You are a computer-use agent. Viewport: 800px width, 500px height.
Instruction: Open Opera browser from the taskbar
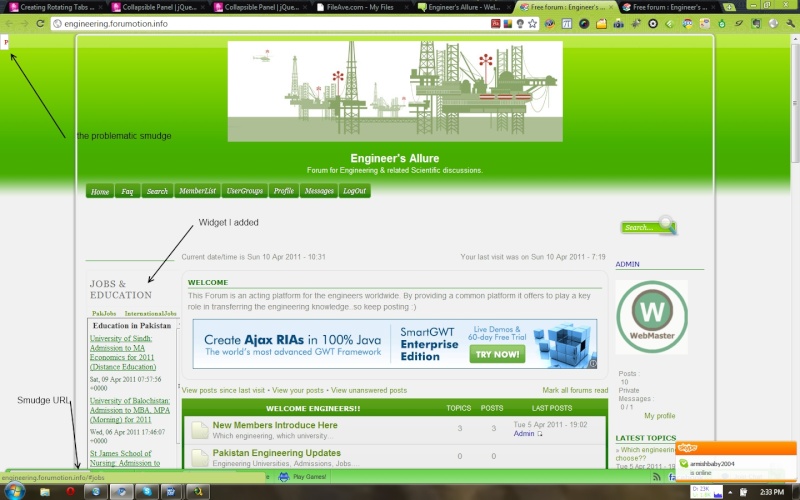click(x=70, y=492)
